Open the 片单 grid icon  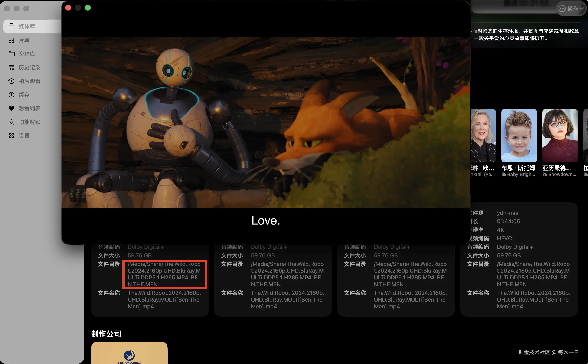(12, 40)
